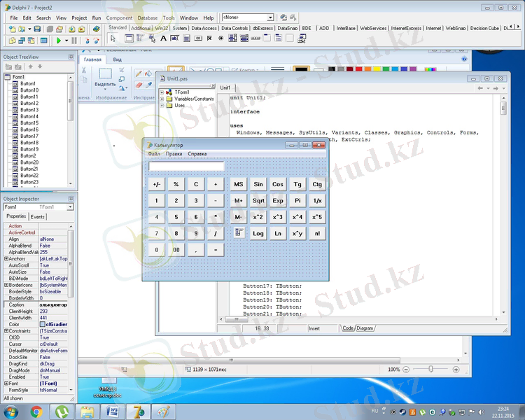Select the Edit component (ab box)

coord(175,38)
